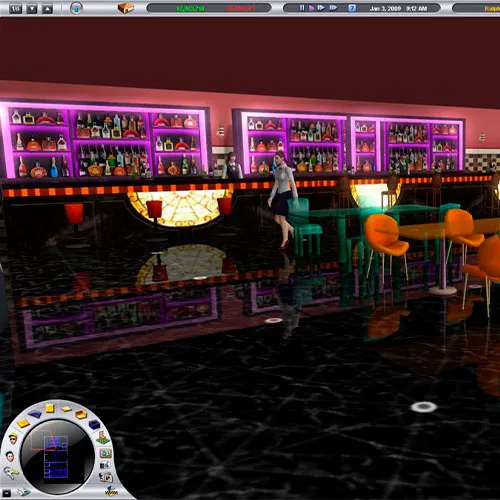Click the floor number indicator box

tap(15, 9)
